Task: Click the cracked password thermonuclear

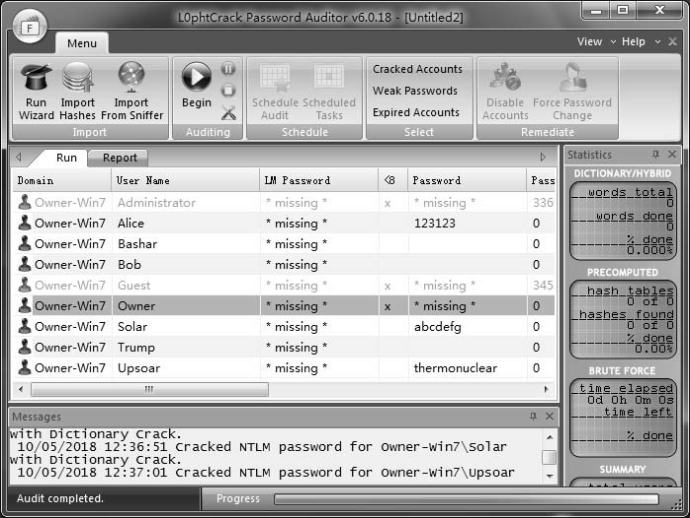Action: point(455,368)
